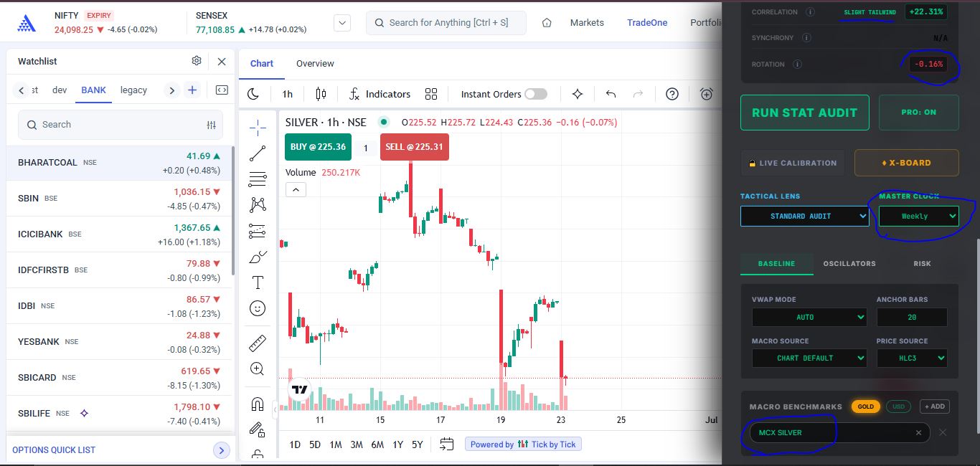
Task: Open the code embed icon beside watchlist tabs
Action: click(222, 90)
